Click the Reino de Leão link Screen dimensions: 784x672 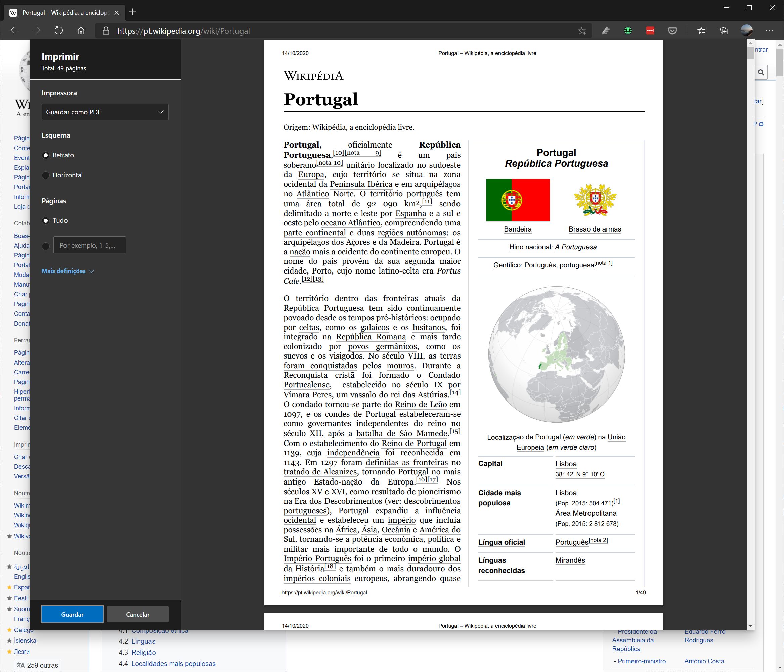[421, 404]
